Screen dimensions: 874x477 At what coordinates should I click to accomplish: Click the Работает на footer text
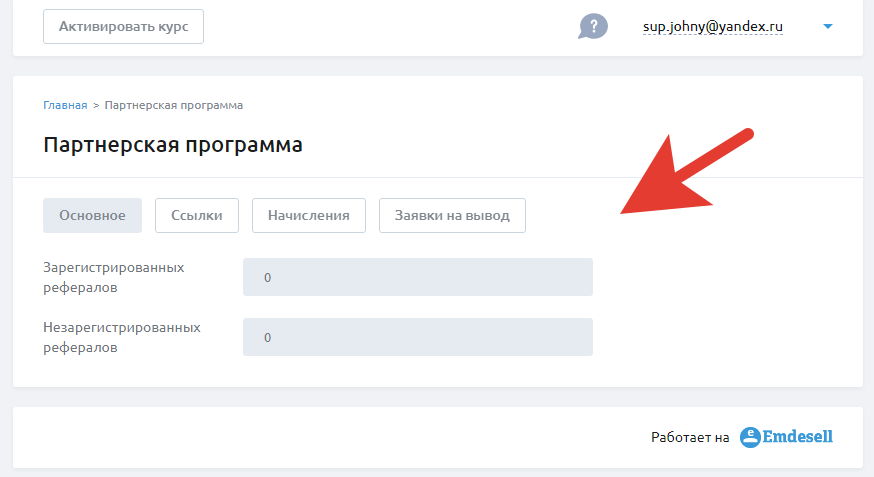(690, 437)
